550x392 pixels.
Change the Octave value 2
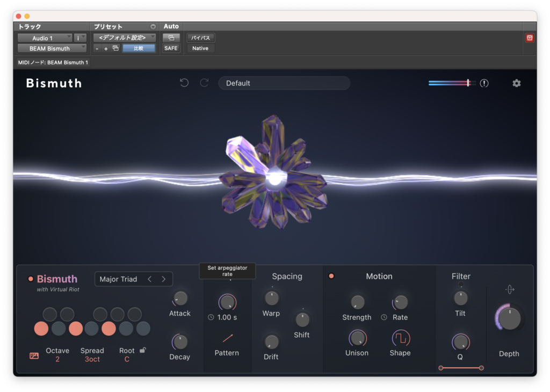coord(57,359)
